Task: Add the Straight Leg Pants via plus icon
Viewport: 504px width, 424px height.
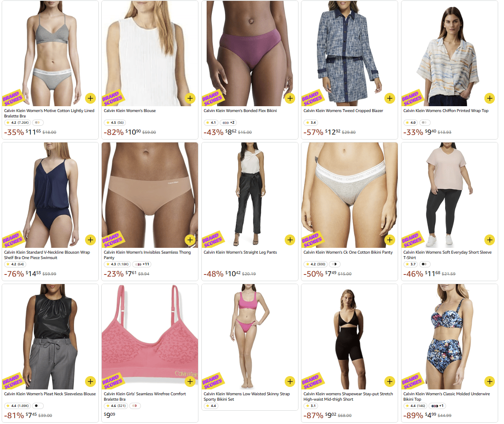Action: pos(290,240)
